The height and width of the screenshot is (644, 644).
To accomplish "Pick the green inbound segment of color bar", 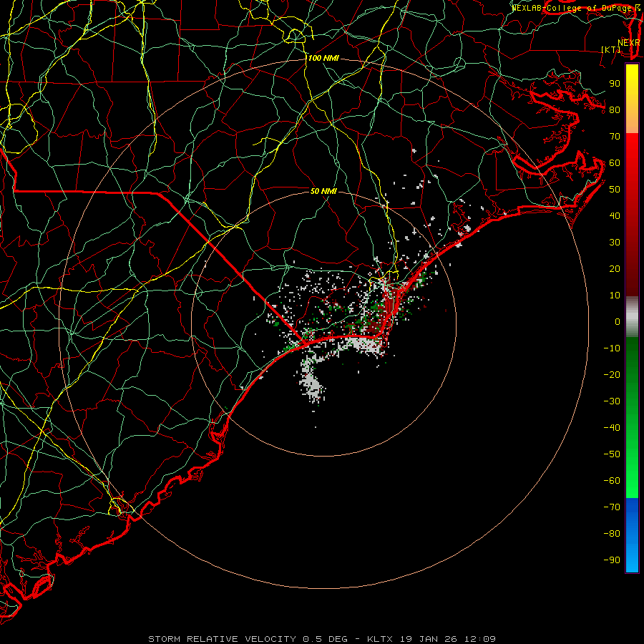I will (632, 417).
